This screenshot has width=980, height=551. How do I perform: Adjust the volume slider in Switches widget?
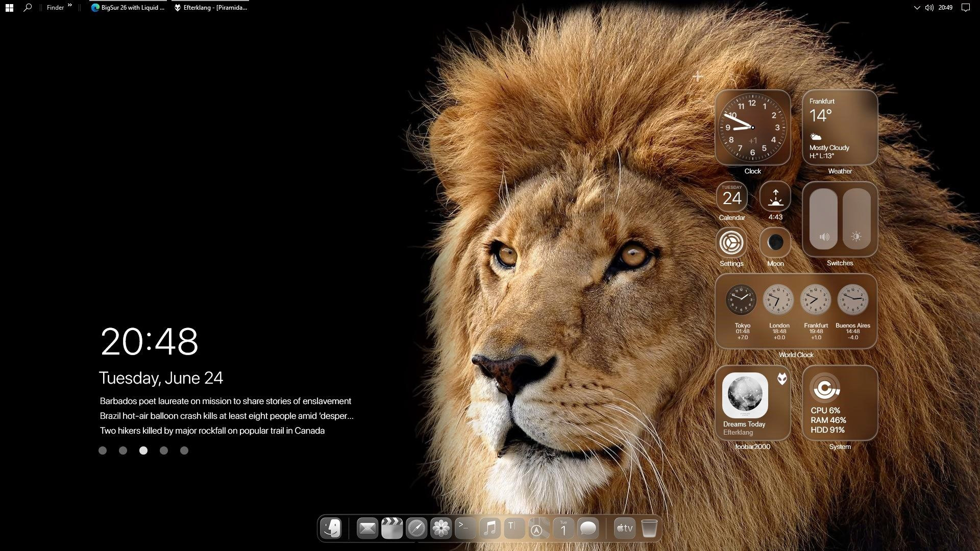pyautogui.click(x=823, y=219)
